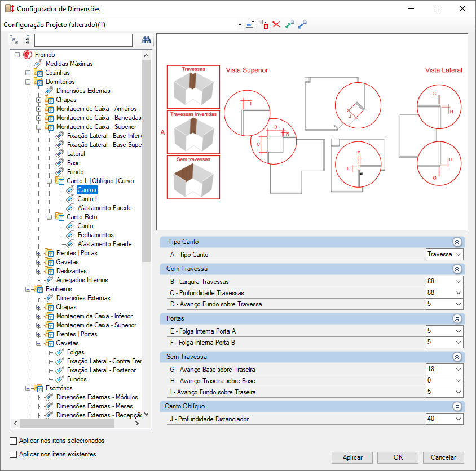The image size is (476, 471).
Task: Select Afastamento Parede under Canto Reto
Action: pos(105,244)
